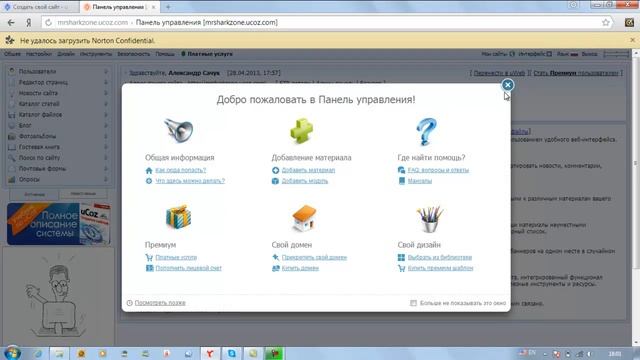The image size is (640, 360).
Task: Open the 'FAQ: вопросы и ответы' link
Action: click(x=438, y=170)
